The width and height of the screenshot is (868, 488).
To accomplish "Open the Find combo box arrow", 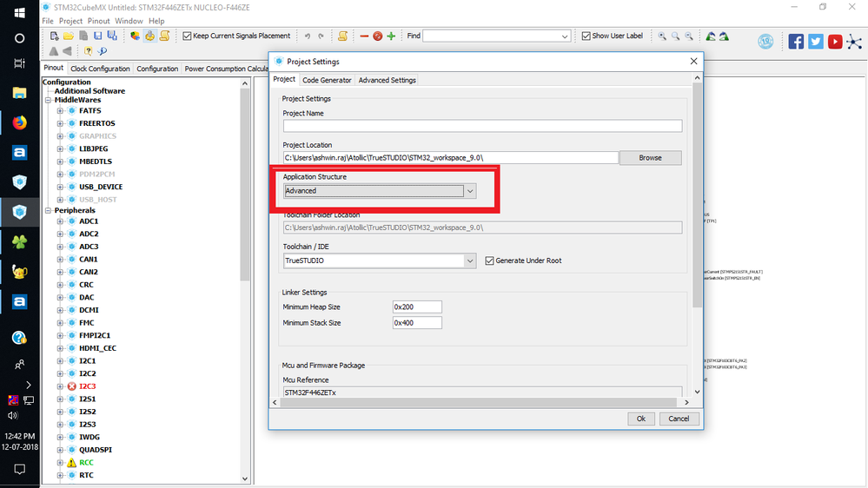I will tap(565, 36).
